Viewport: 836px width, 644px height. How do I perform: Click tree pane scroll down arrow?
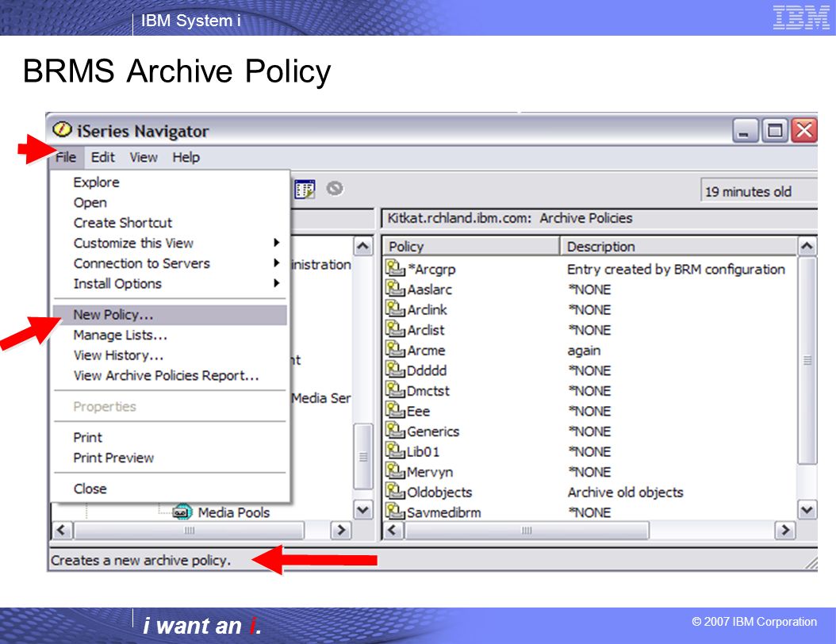[363, 511]
